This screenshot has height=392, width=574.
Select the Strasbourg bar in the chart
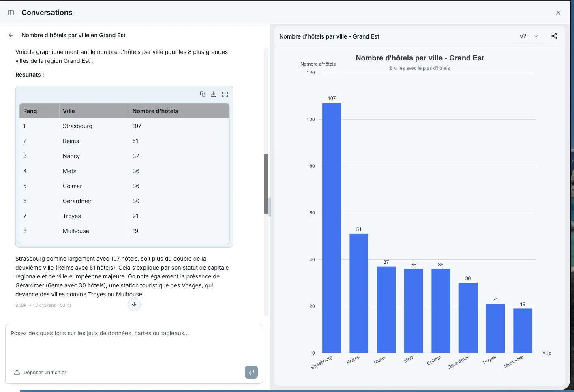pos(332,228)
